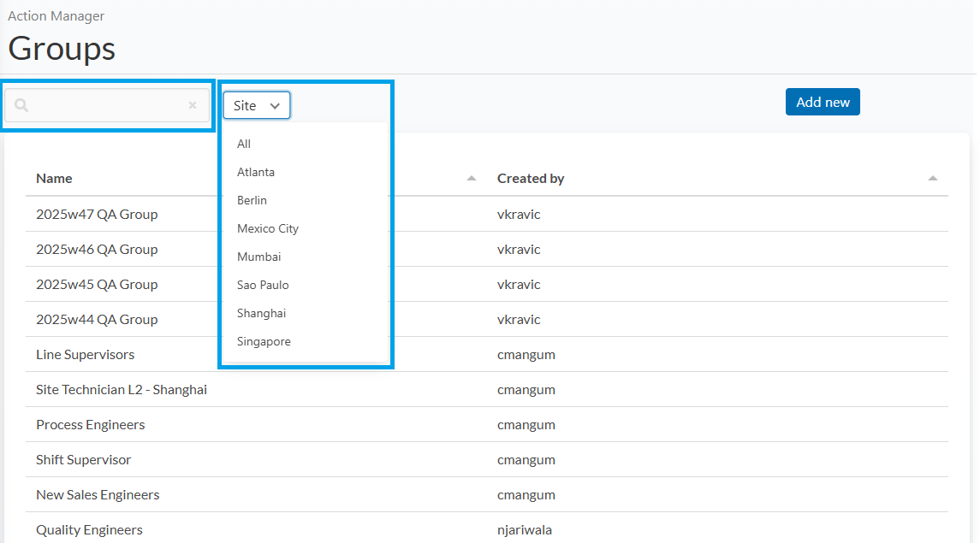Pick Mumbai in the Site dropdown
This screenshot has height=543, width=980.
click(x=258, y=257)
